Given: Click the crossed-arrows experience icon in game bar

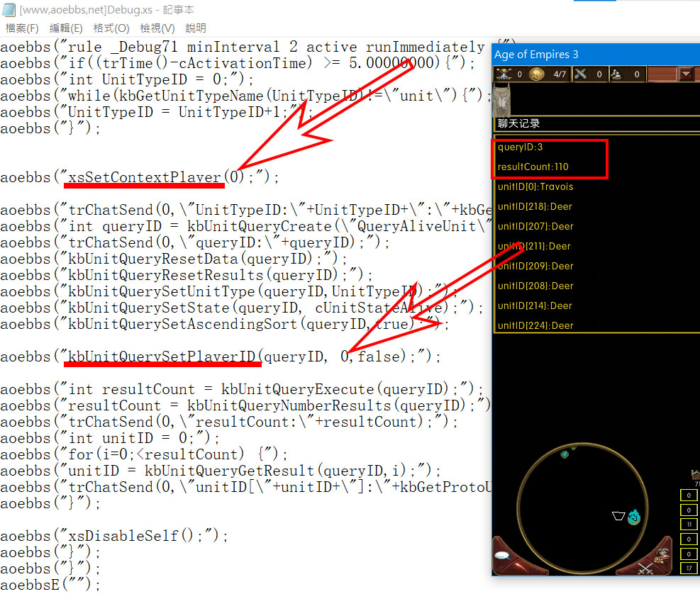Looking at the screenshot, I should click(x=504, y=74).
